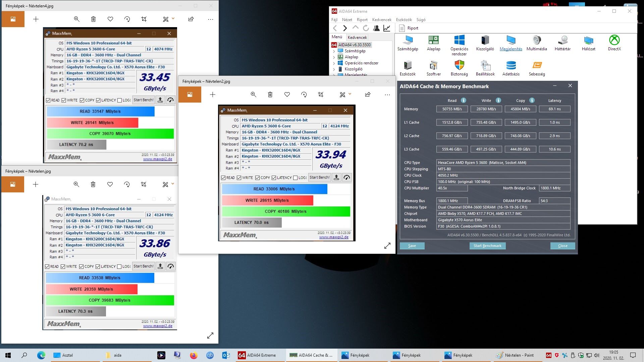Image resolution: width=644 pixels, height=362 pixels.
Task: Click Save button in benchmark dialog
Action: tap(412, 246)
